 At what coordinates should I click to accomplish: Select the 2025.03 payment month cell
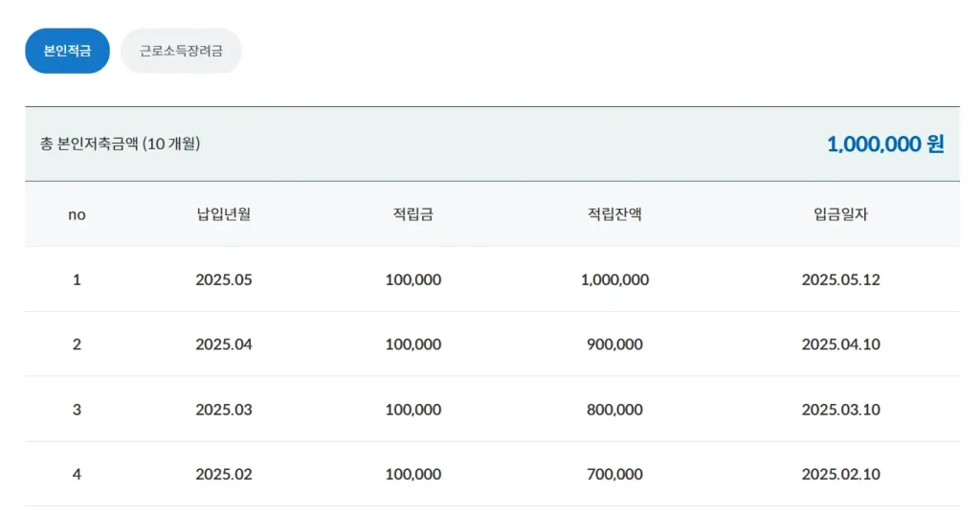[x=223, y=410]
